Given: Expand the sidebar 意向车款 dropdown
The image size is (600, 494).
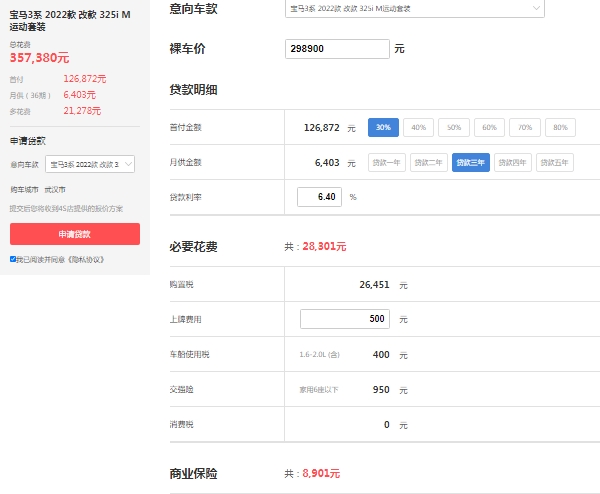Looking at the screenshot, I should click(x=90, y=164).
